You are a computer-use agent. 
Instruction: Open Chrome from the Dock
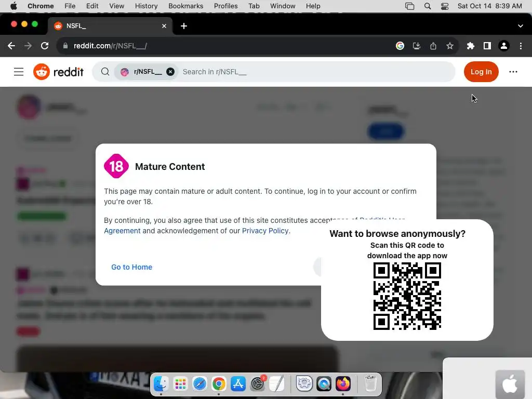219,384
